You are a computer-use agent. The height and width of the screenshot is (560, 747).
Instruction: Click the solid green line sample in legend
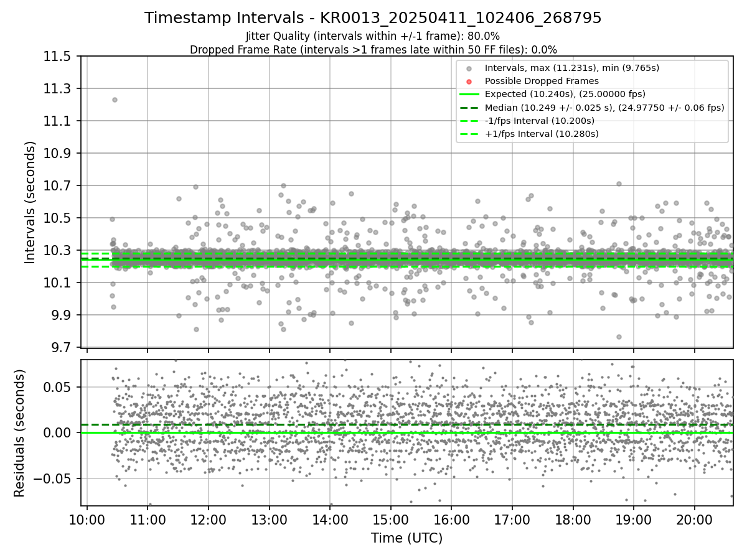tap(469, 95)
